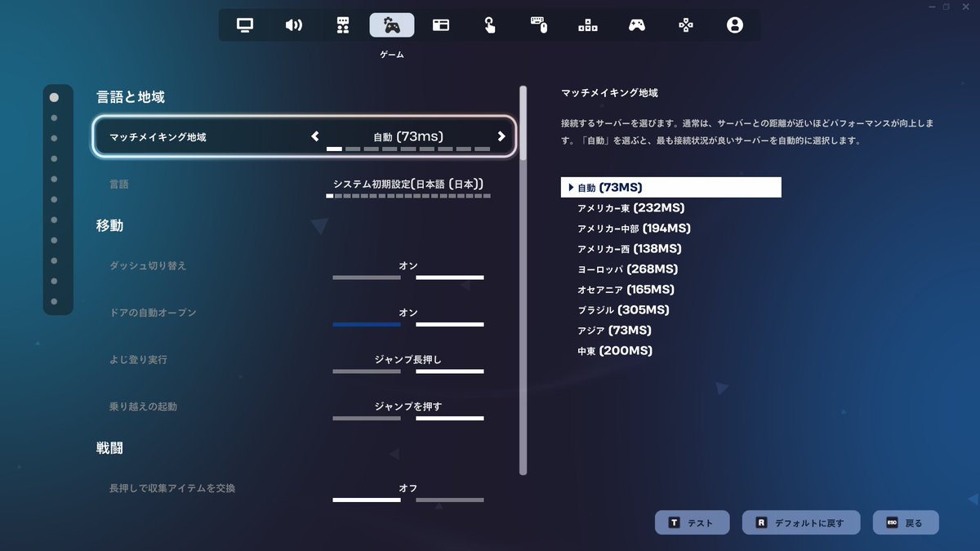Click left segment of よじ登り実行 toggle
980x551 pixels.
coord(367,371)
